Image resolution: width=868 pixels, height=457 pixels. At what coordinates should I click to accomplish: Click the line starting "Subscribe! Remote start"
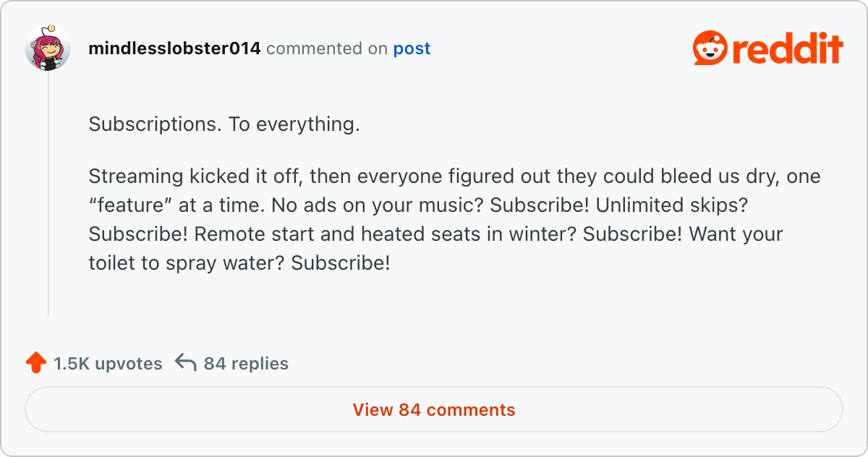coord(435,234)
